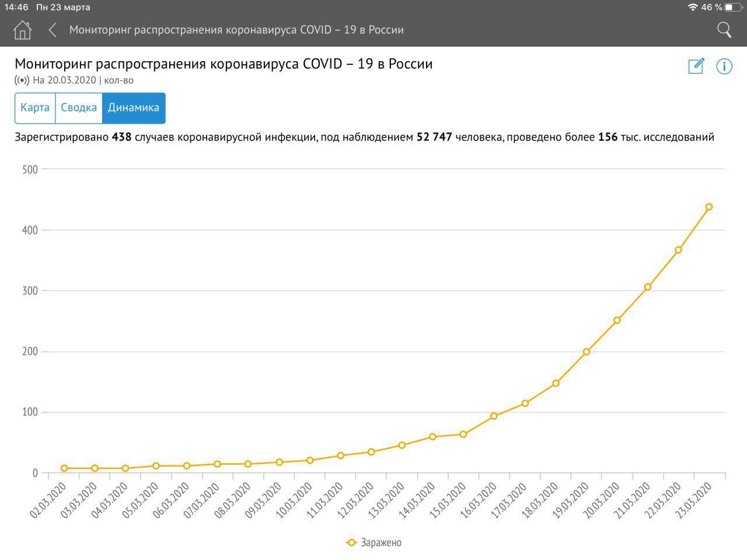Select the 21.03.2020 data point
Viewport: 747px width, 560px height.
pos(648,287)
